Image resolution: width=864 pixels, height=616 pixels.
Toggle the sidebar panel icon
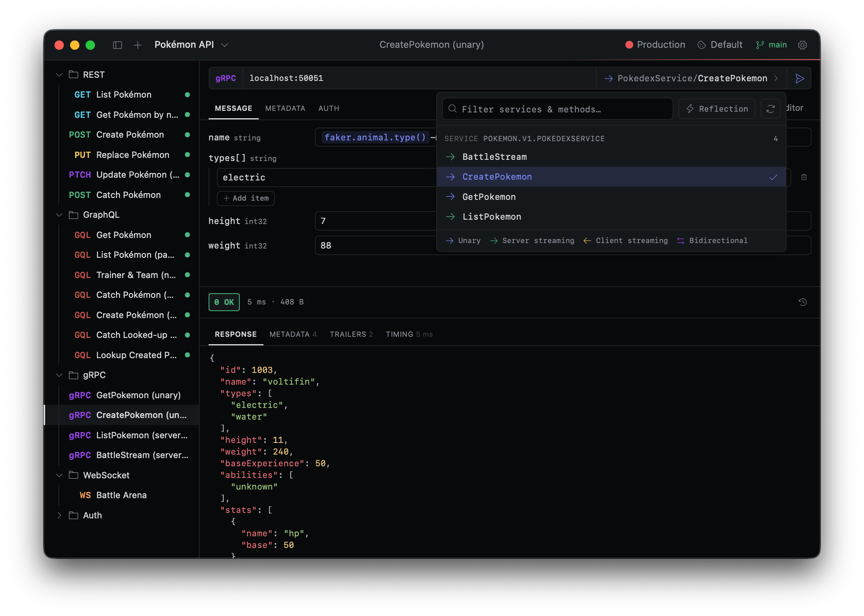pyautogui.click(x=117, y=45)
